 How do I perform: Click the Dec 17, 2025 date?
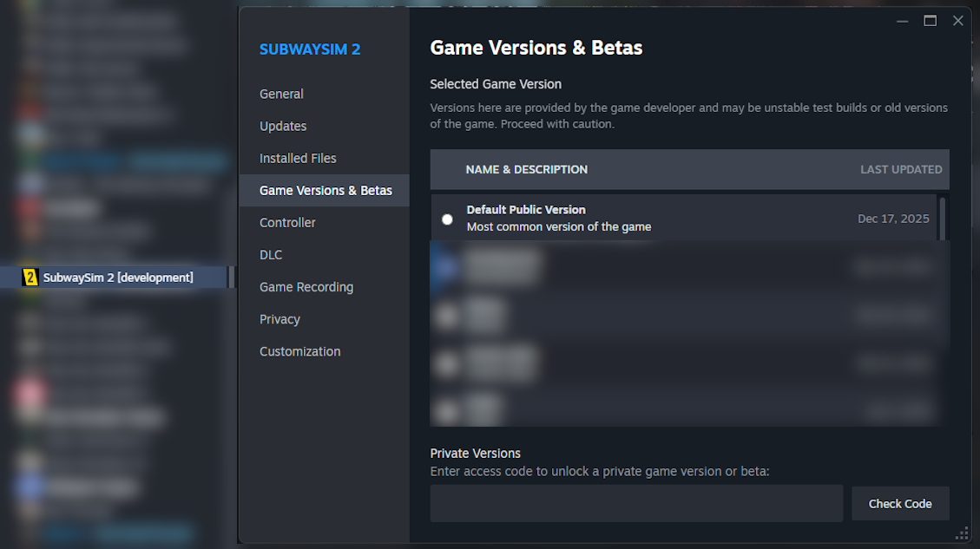(x=893, y=219)
